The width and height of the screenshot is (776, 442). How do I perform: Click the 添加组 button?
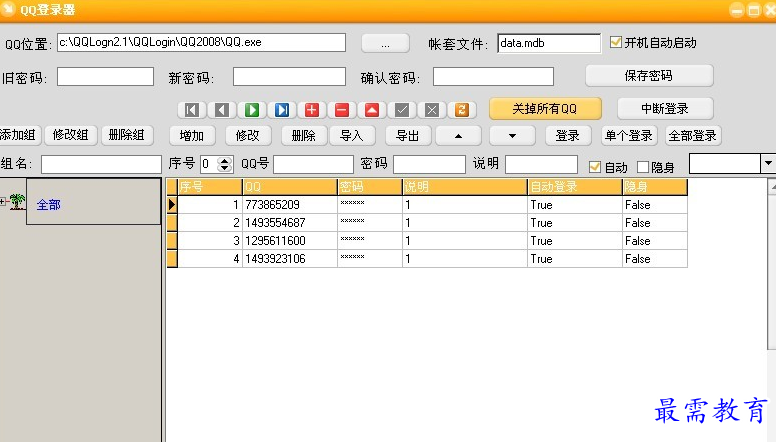click(19, 135)
